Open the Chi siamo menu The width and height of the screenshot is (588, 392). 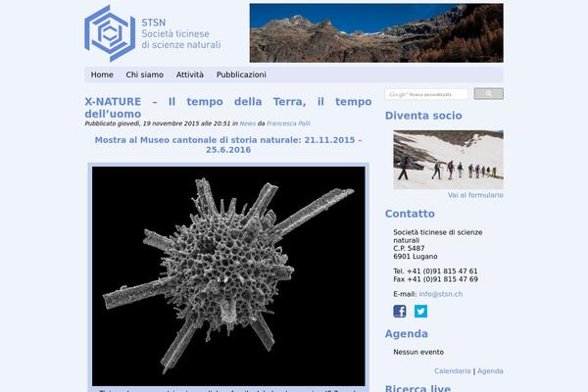144,74
